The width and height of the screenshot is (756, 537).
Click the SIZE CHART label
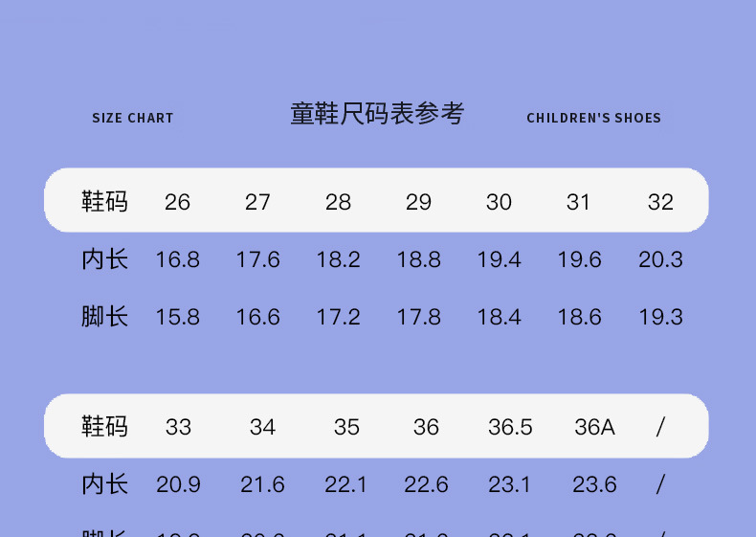pyautogui.click(x=133, y=119)
